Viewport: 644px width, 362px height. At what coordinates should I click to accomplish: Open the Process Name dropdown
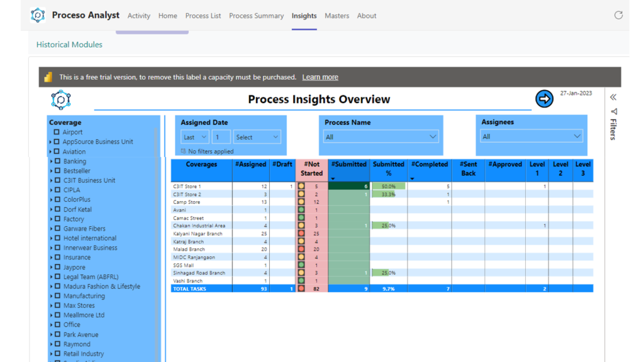click(x=381, y=136)
